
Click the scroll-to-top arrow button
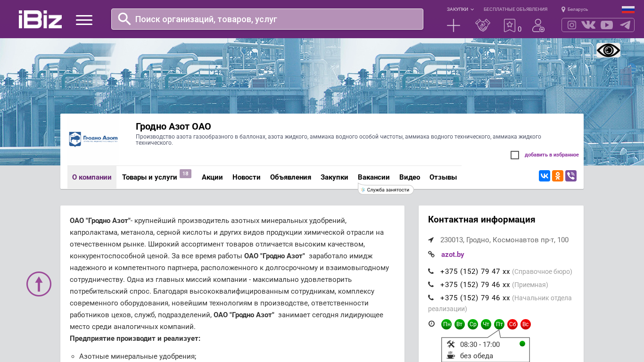click(x=39, y=284)
